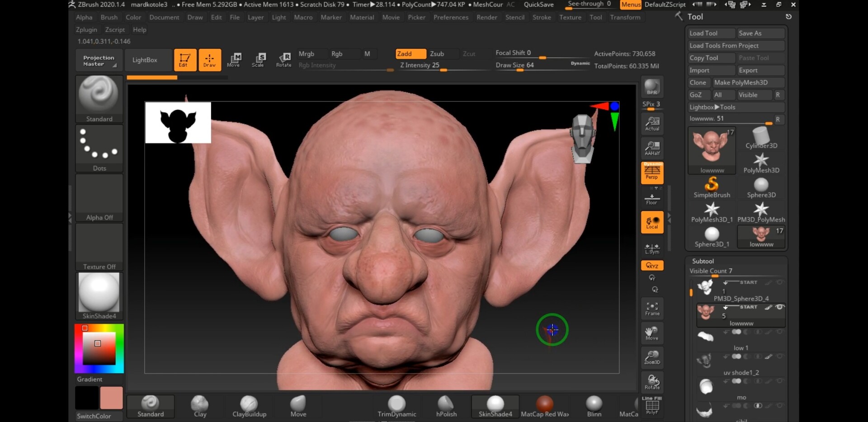Activate the Move transform tool

pos(234,60)
